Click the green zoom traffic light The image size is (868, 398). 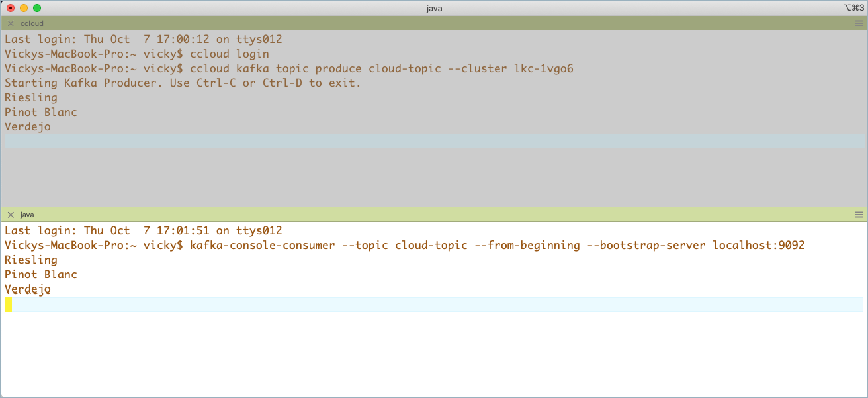(x=38, y=8)
